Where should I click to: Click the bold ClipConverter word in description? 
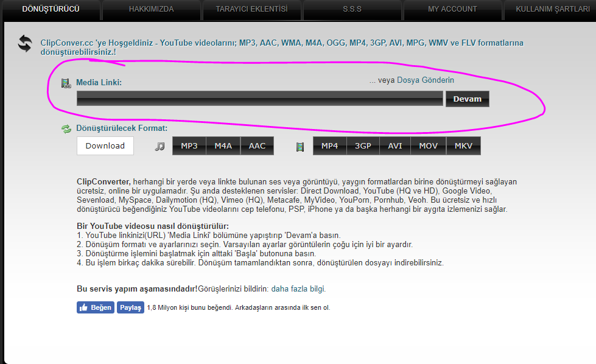click(103, 181)
